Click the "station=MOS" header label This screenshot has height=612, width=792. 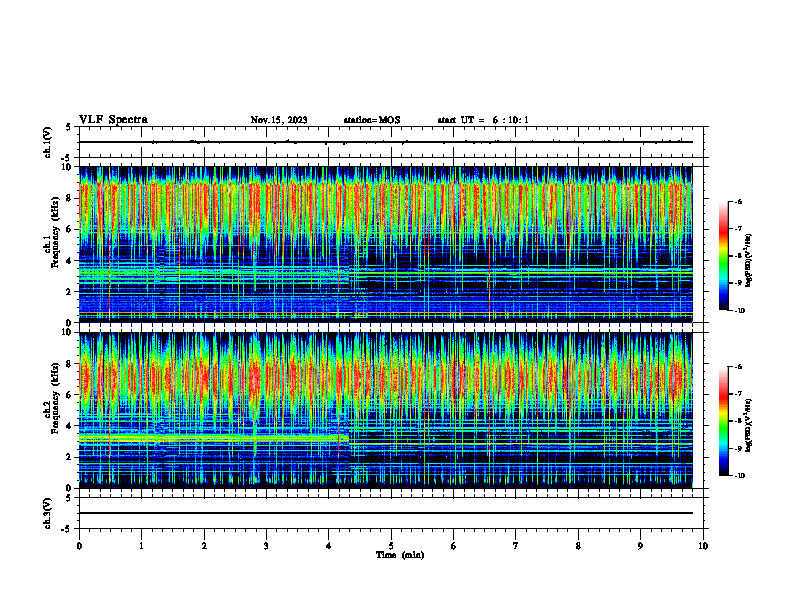click(x=372, y=120)
